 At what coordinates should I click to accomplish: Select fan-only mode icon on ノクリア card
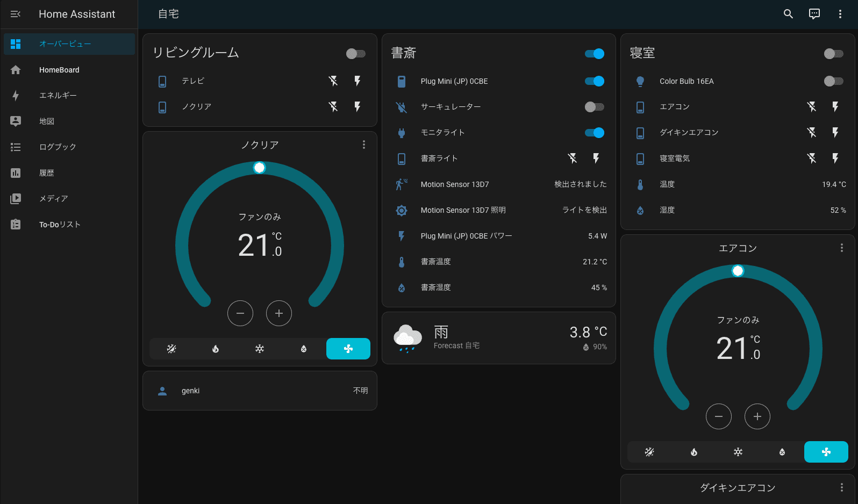[x=348, y=349]
